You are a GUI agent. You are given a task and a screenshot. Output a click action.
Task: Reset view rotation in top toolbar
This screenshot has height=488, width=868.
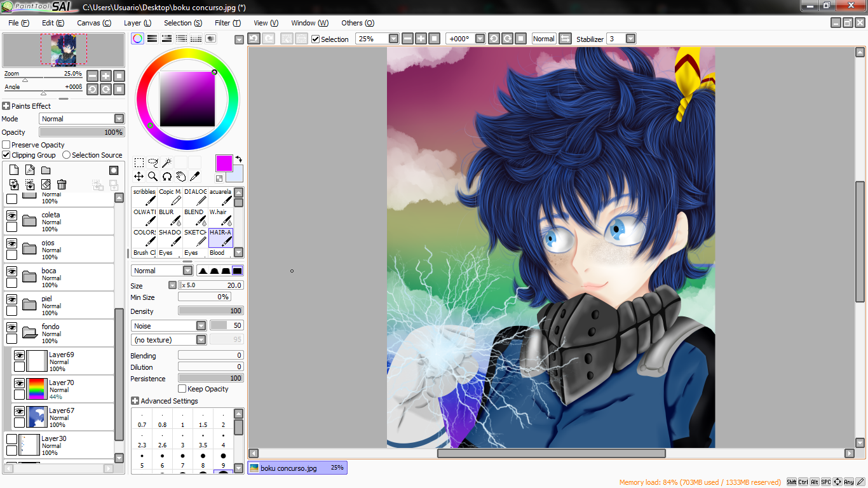pos(520,39)
